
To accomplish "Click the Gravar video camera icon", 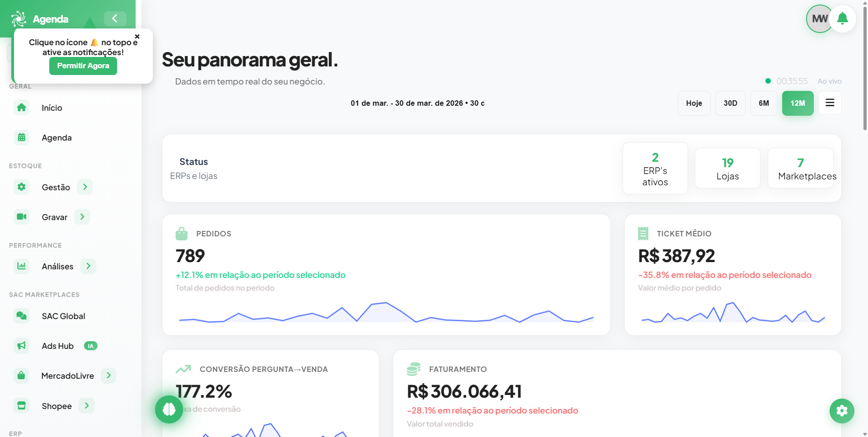I will [x=21, y=216].
